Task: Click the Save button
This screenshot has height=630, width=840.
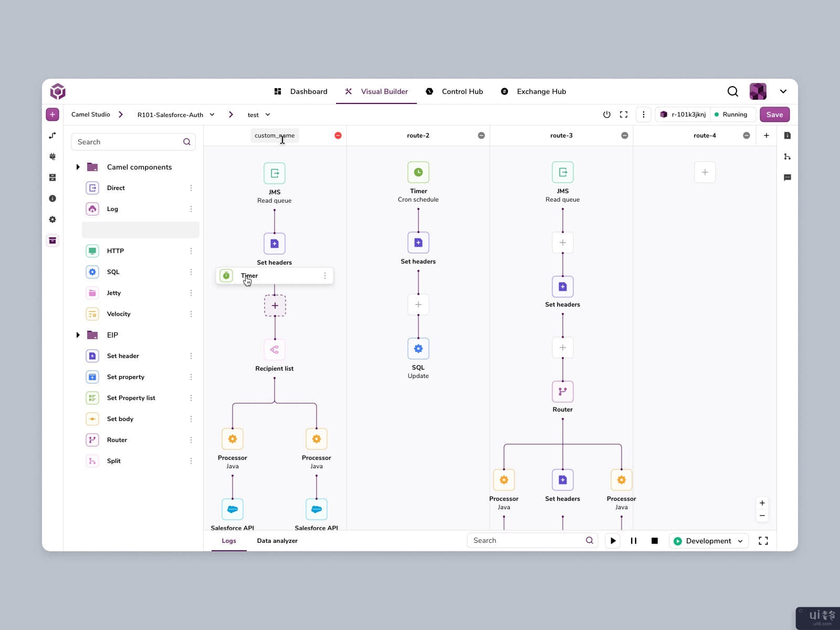Action: (774, 114)
